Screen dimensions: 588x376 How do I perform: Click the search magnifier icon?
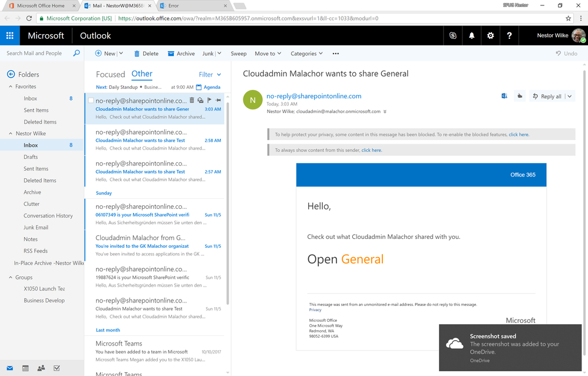(77, 53)
